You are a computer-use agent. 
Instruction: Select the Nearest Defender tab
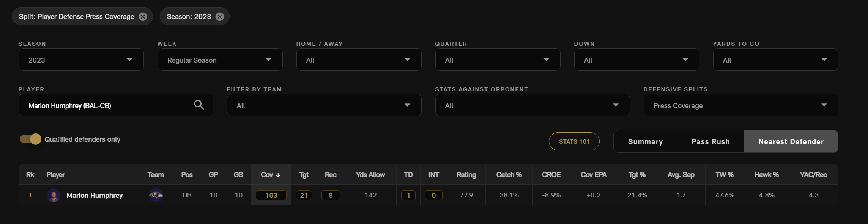[x=791, y=141]
